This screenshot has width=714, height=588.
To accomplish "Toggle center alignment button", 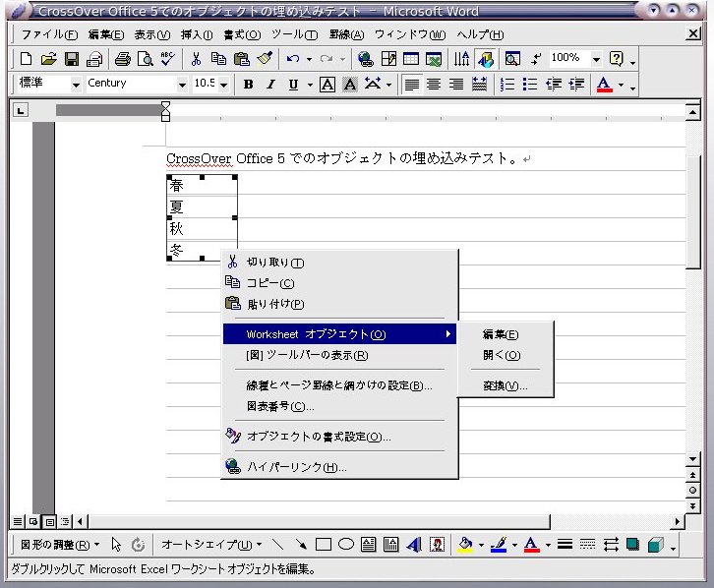I will click(434, 85).
